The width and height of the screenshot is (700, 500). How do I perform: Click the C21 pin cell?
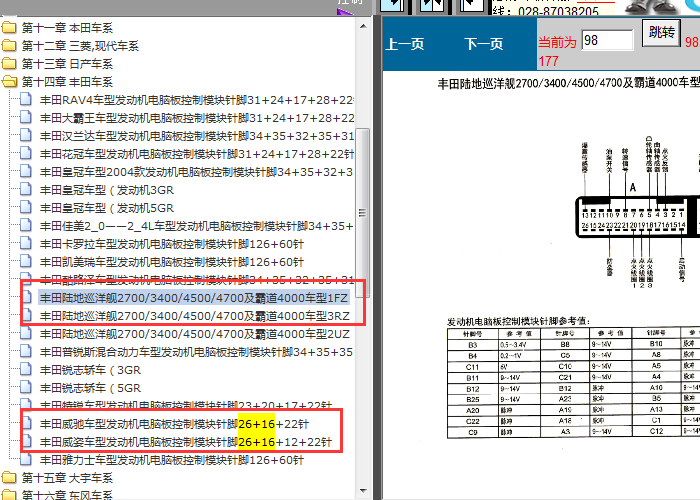[565, 377]
